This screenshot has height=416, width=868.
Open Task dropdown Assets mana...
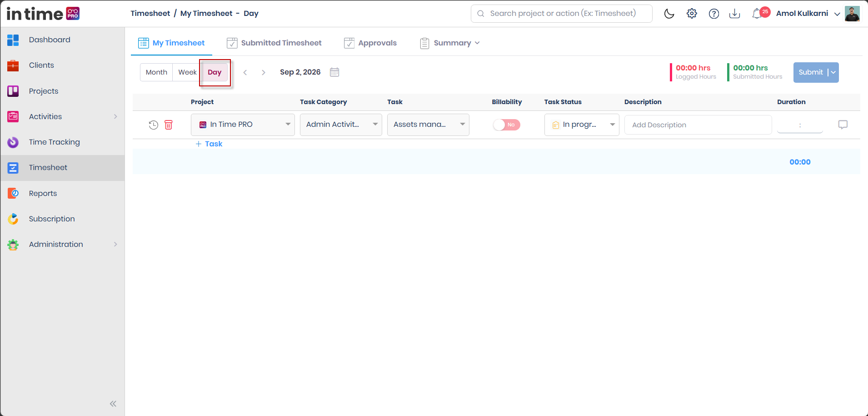point(428,125)
